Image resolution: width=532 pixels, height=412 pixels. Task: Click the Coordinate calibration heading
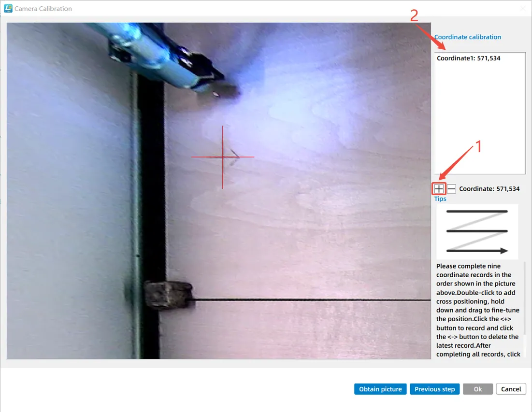click(x=467, y=37)
